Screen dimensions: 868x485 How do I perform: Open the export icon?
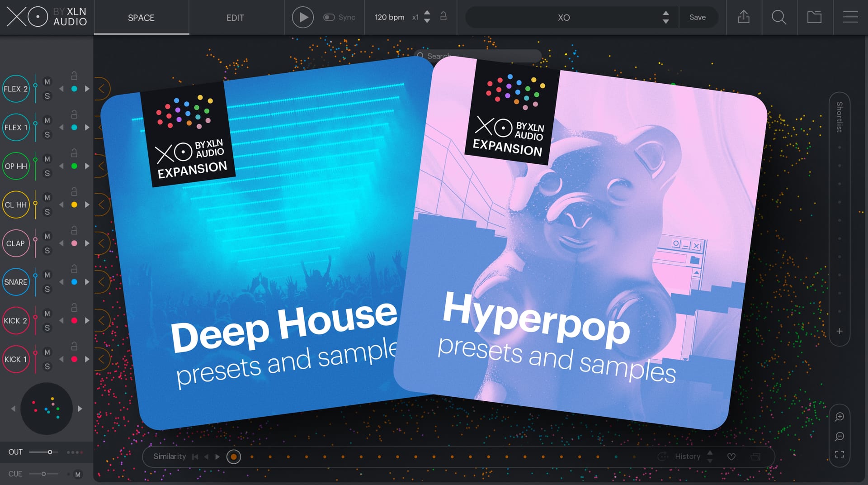point(744,17)
